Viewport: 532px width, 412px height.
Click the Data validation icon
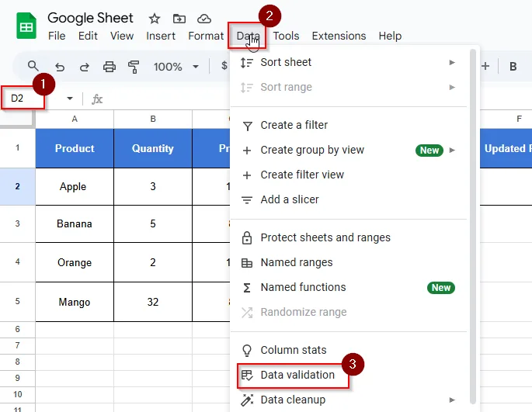pos(247,375)
